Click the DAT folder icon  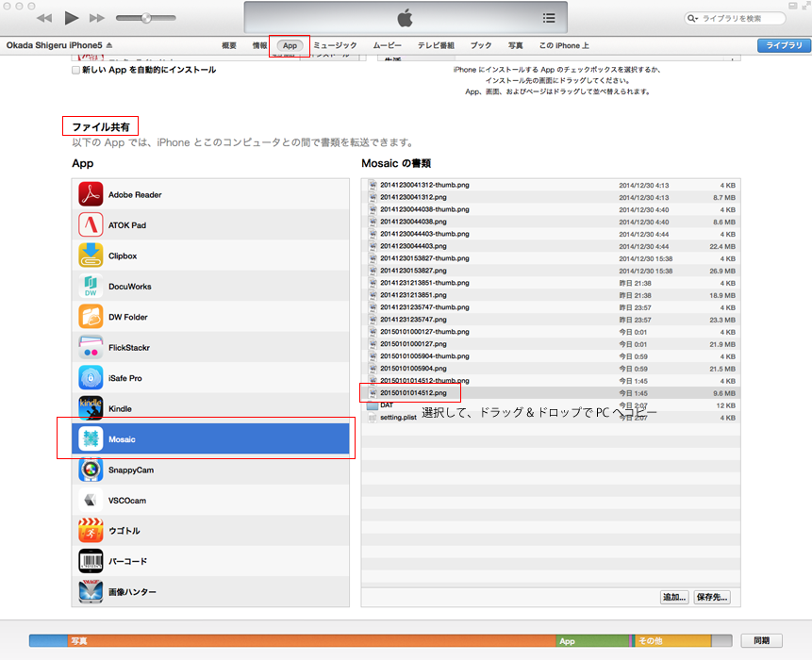click(373, 405)
